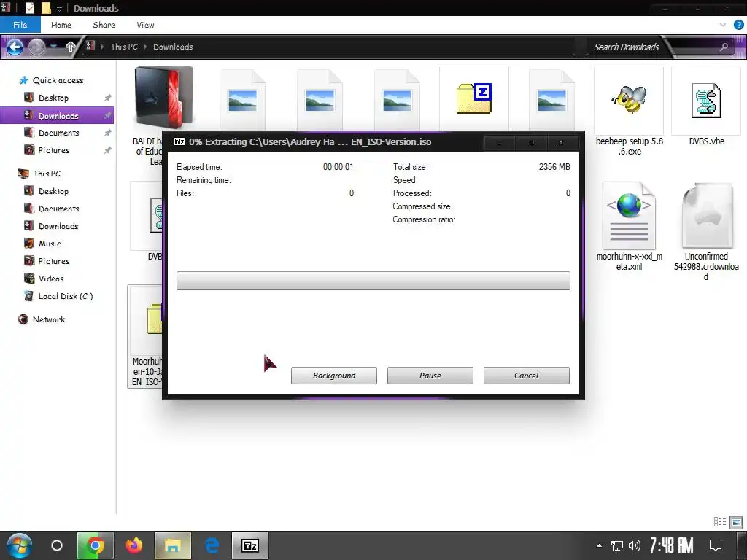Open Videos under This PC

pos(51,279)
